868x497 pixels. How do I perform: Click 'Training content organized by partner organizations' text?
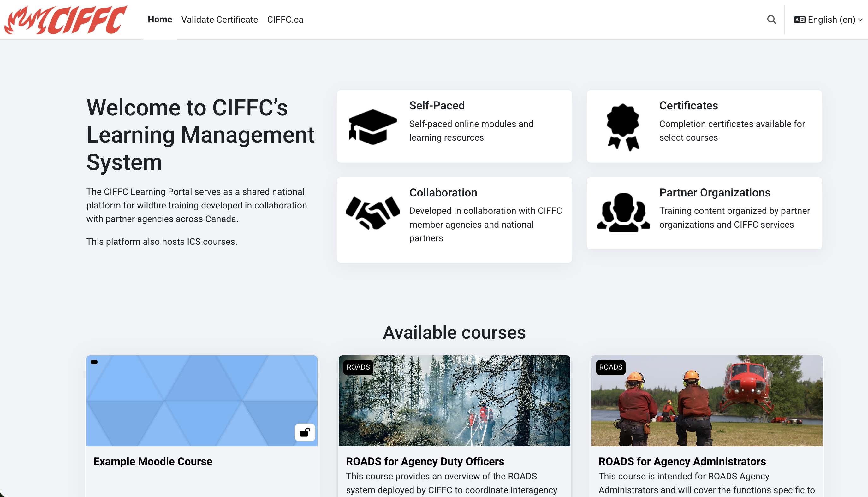coord(734,218)
